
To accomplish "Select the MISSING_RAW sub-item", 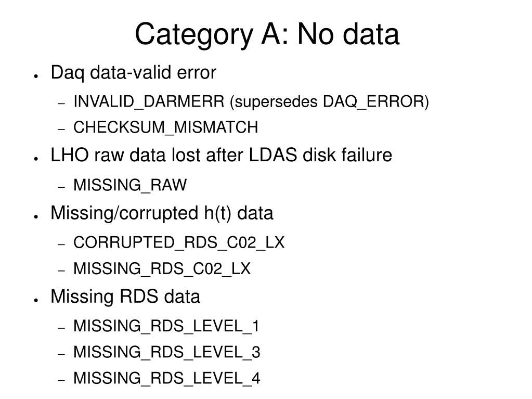I will pos(130,185).
